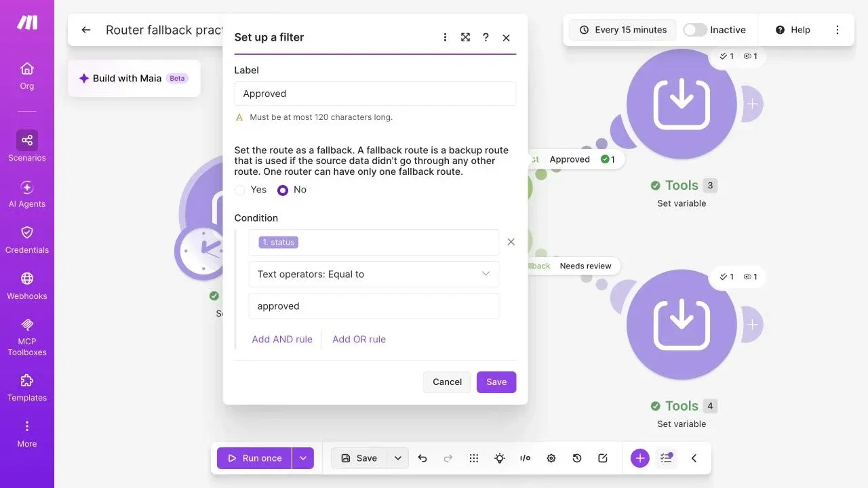Open filter dialog help question mark
The image size is (868, 488).
[x=486, y=37]
